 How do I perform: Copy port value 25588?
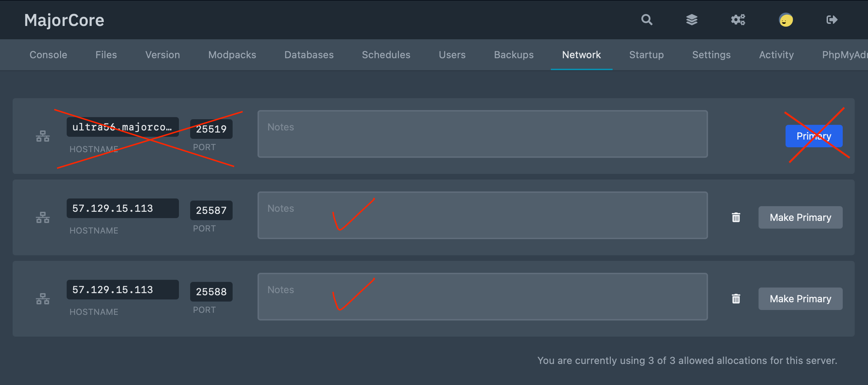pos(211,292)
